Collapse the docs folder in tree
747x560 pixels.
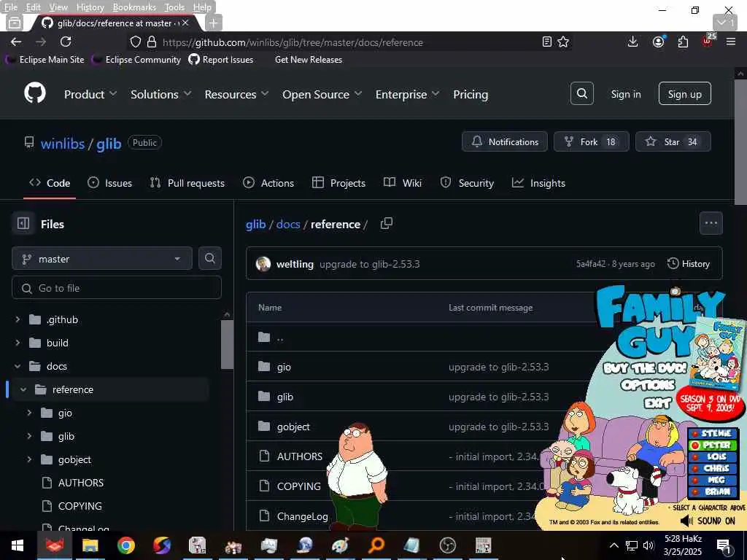[x=18, y=366]
